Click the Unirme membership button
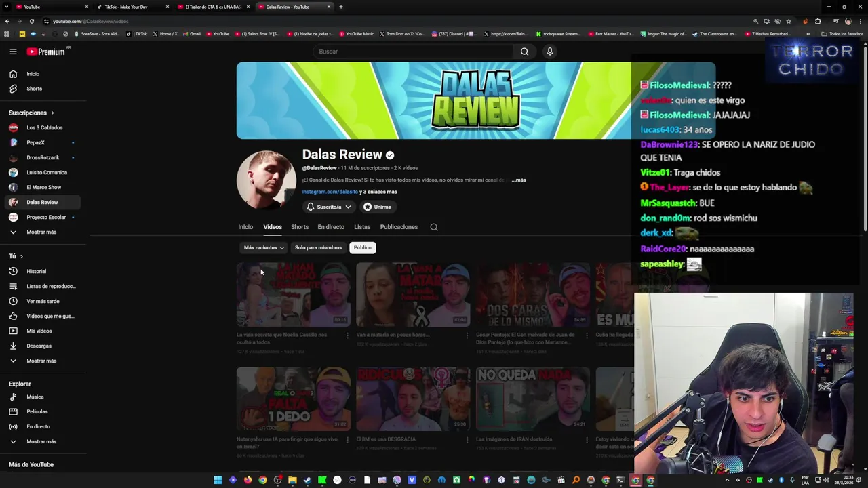The height and width of the screenshot is (488, 868). (x=377, y=207)
